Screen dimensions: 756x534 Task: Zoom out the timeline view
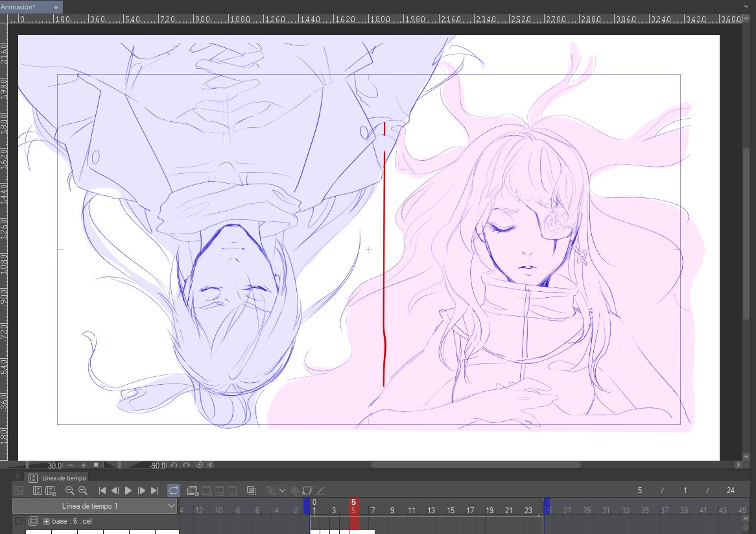pyautogui.click(x=70, y=491)
